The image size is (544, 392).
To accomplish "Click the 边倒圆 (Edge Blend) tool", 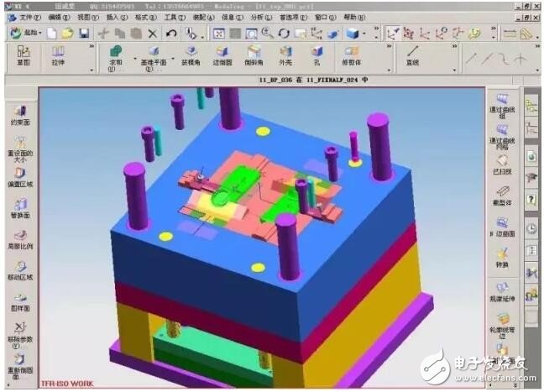I will click(222, 55).
